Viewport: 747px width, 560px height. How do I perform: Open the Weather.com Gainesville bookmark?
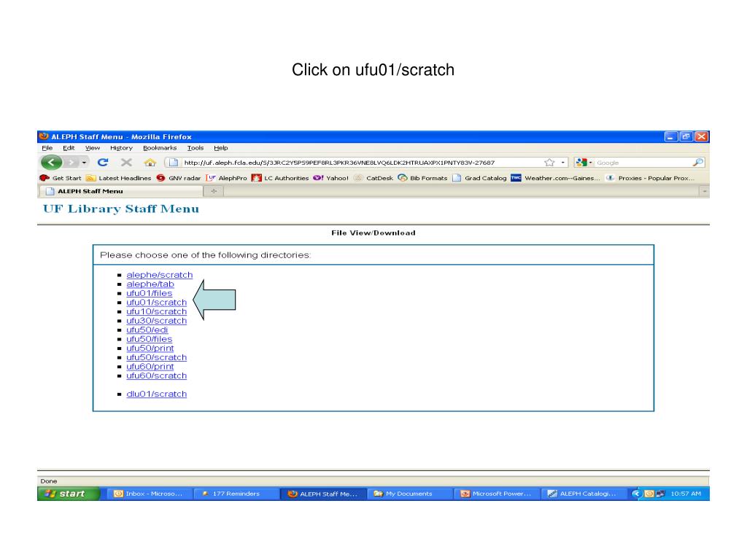coord(555,178)
